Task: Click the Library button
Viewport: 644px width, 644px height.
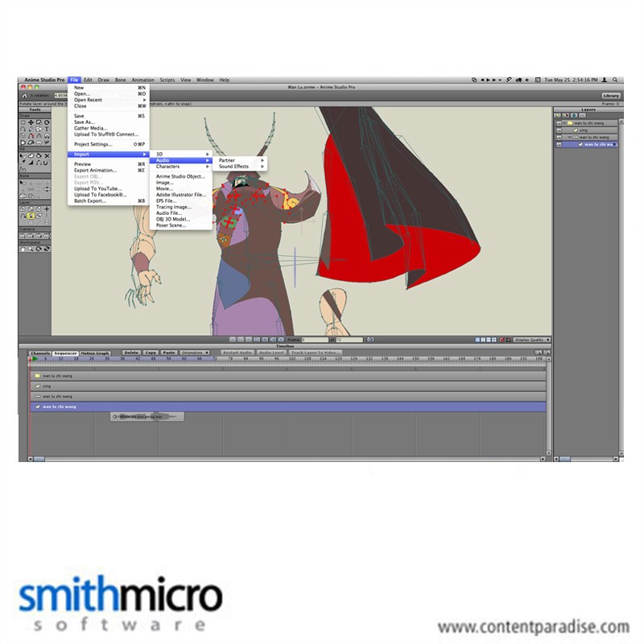Action: 611,96
